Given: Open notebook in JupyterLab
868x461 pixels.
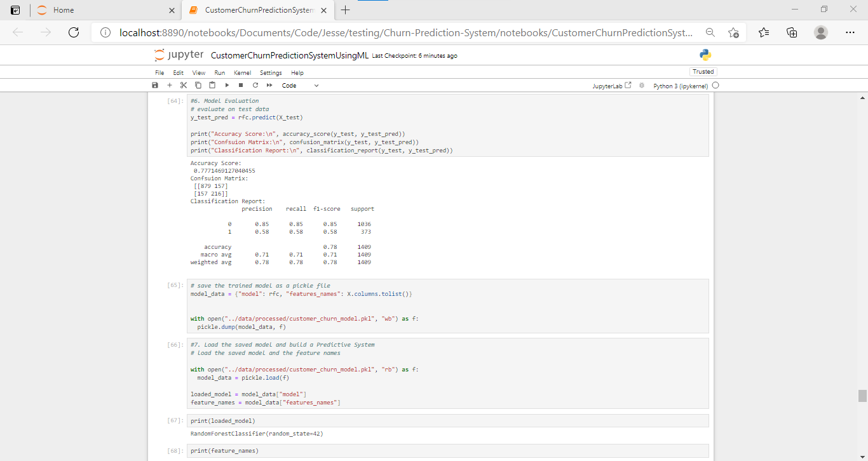Looking at the screenshot, I should [612, 85].
